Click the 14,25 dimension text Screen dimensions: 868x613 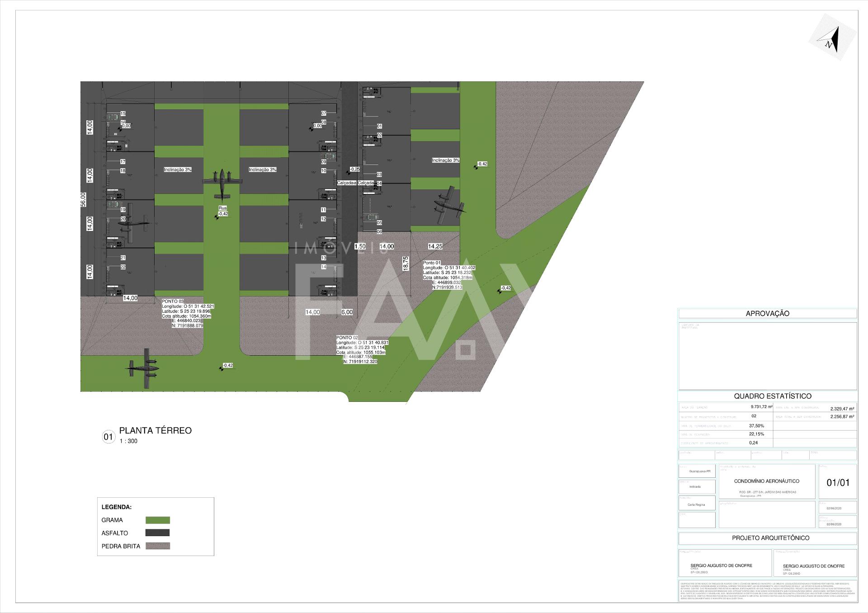tap(435, 246)
